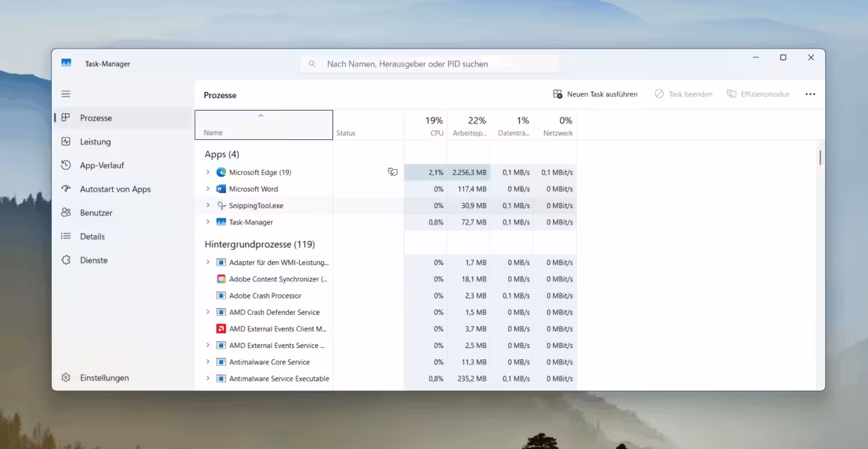Collapse the navigation pane with the hamburger icon

pyautogui.click(x=66, y=94)
